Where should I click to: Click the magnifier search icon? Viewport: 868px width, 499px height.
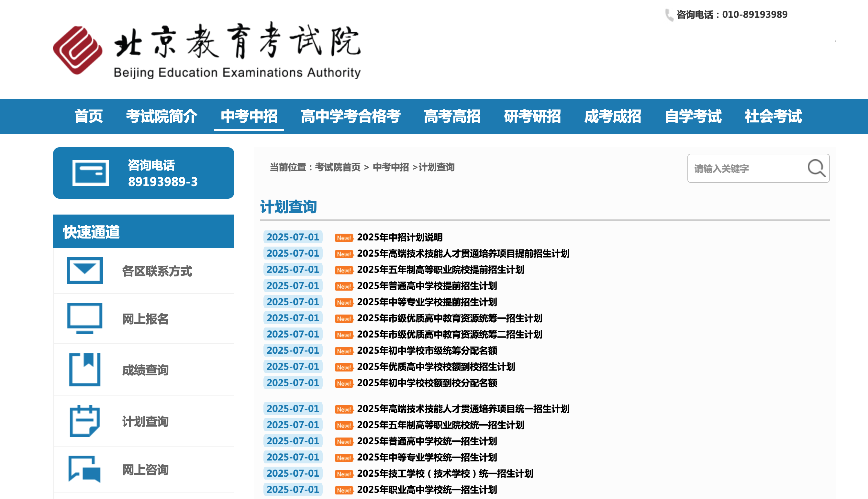click(816, 168)
